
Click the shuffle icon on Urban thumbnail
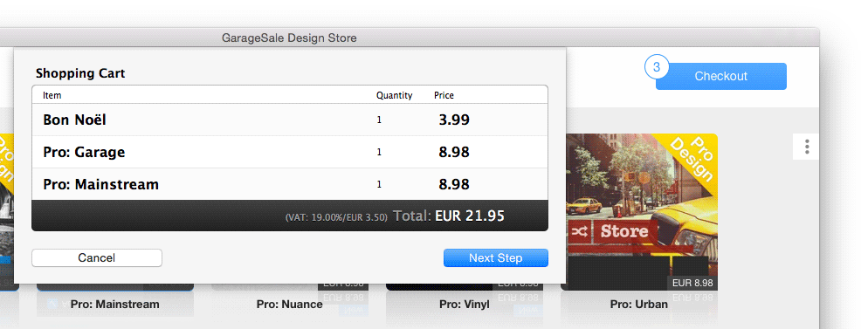pos(579,232)
